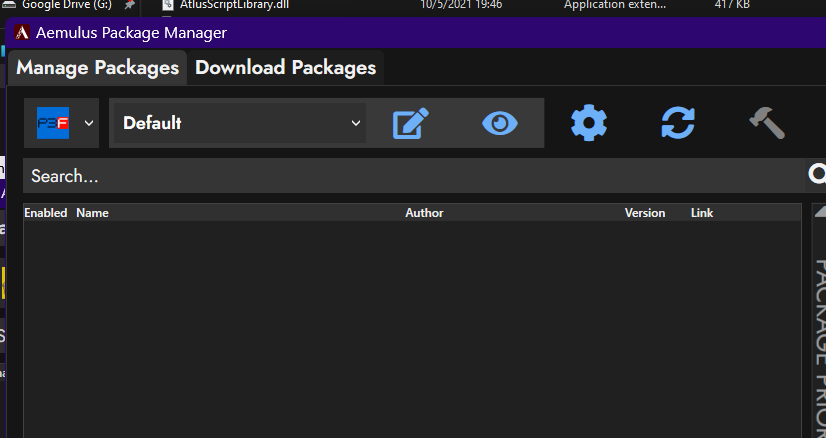Click the refresh packages arrows icon
This screenshot has height=438, width=826.
coord(678,123)
